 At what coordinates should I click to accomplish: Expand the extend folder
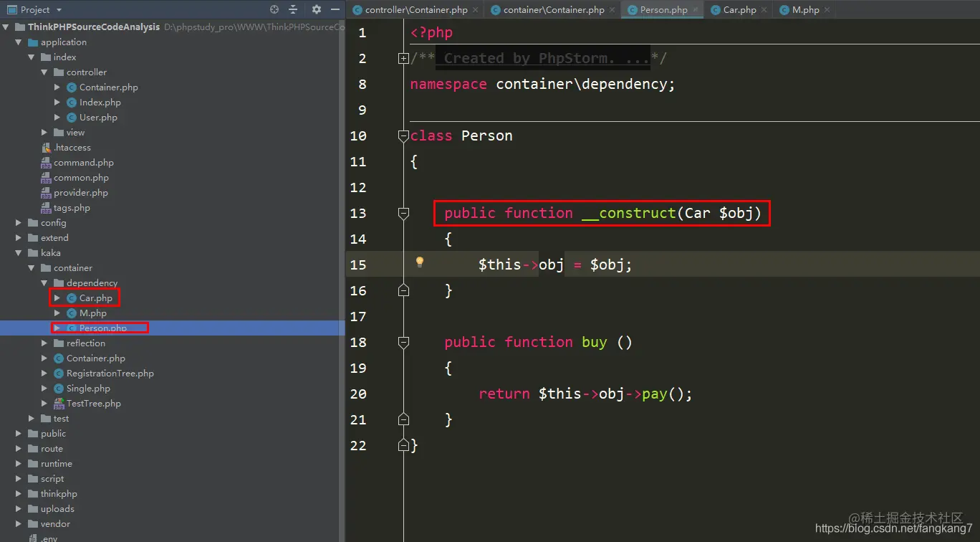click(x=19, y=238)
